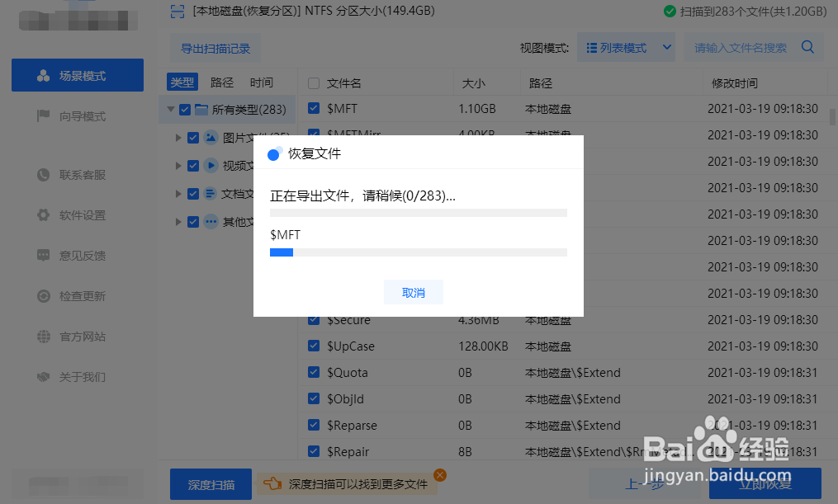Open the 列表模式 view mode dropdown
This screenshot has width=838, height=504.
626,47
